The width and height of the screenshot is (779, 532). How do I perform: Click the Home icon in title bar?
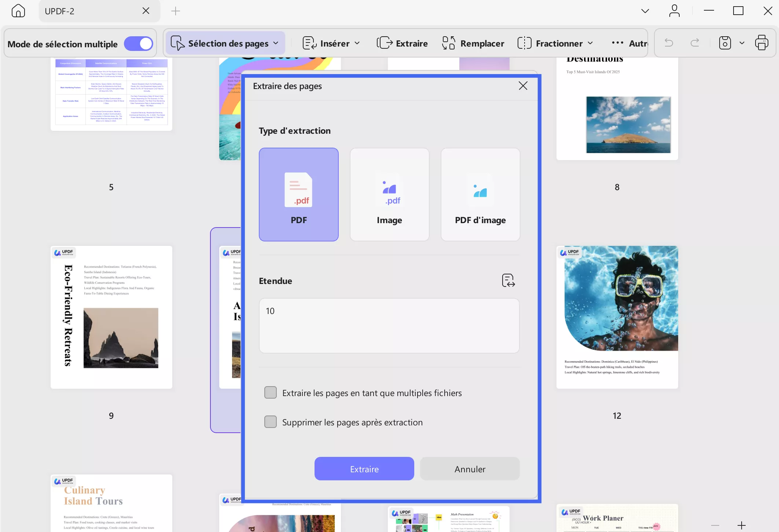point(18,11)
